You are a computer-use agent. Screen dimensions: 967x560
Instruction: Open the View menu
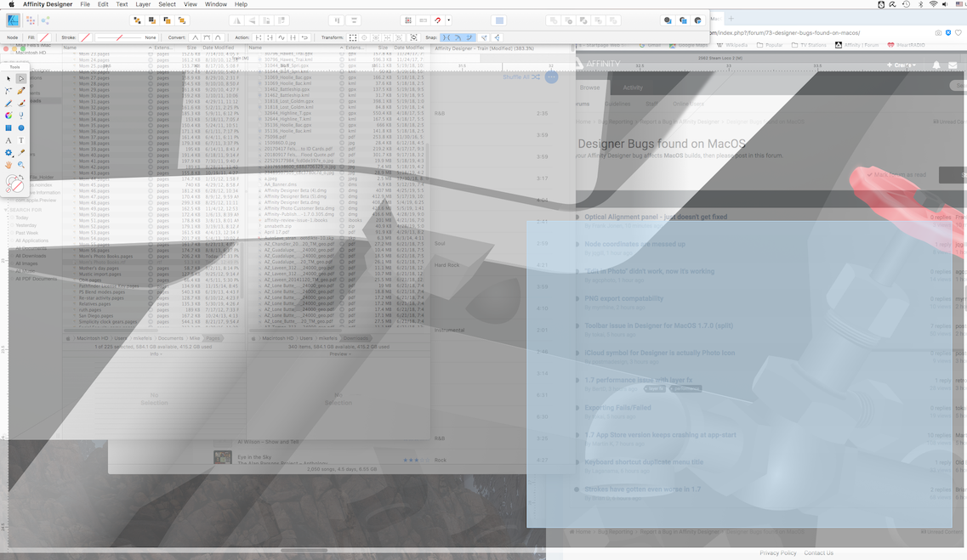191,4
